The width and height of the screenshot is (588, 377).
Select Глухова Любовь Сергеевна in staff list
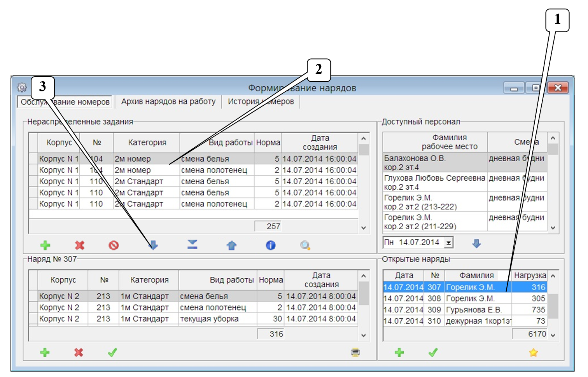tap(435, 182)
